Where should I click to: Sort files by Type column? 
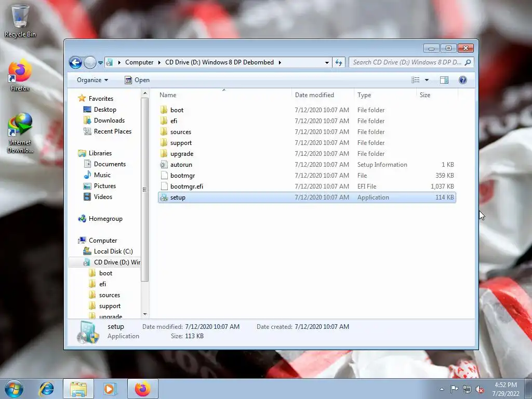click(385, 95)
